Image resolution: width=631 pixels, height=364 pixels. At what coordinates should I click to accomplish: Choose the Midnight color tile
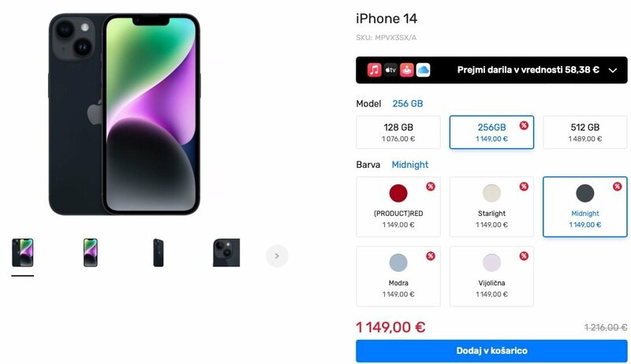tap(585, 207)
